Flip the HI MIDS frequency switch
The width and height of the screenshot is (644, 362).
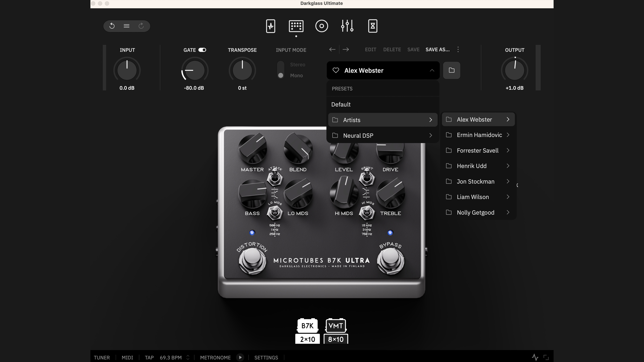tap(367, 213)
